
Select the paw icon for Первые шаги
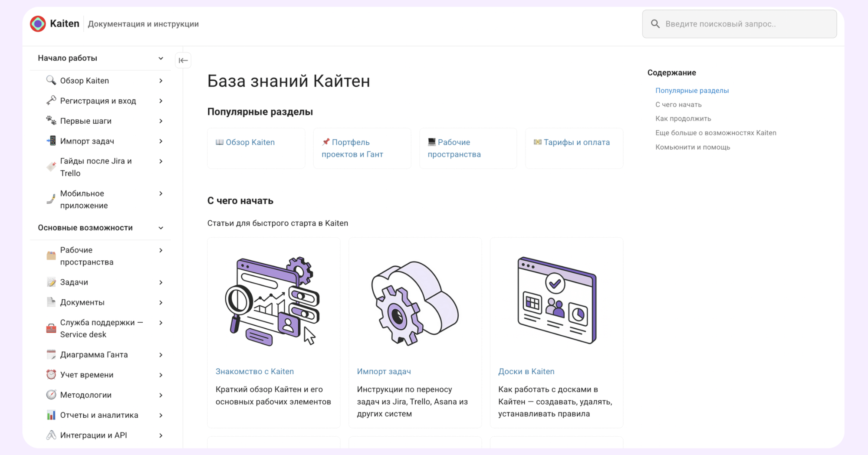coord(51,121)
